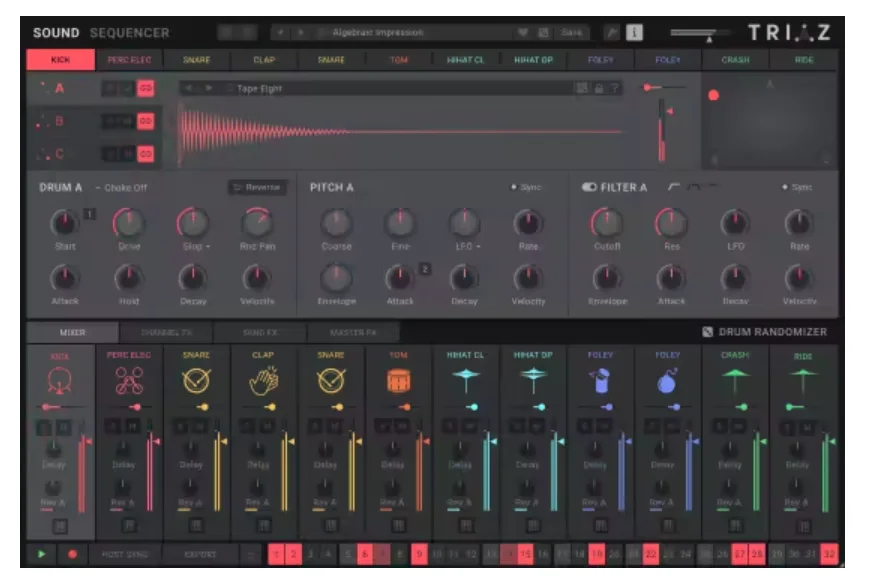The width and height of the screenshot is (870, 586).
Task: Open the Kick channel EQ icon at bottom
Action: click(x=60, y=526)
